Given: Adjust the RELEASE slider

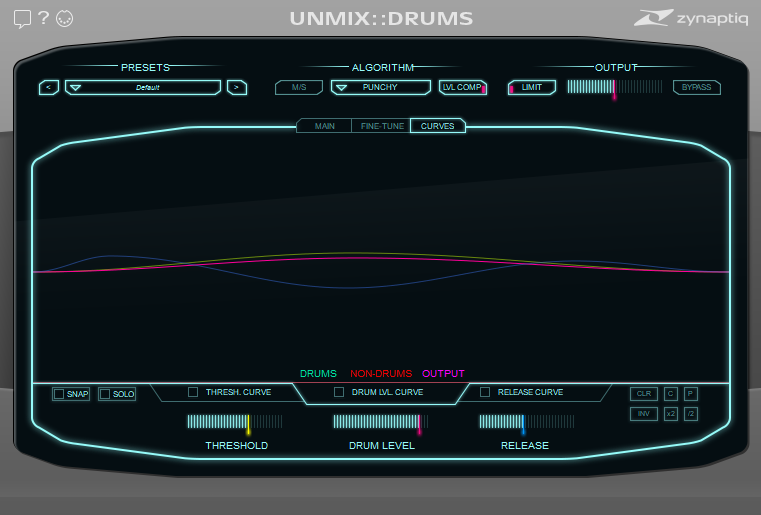Looking at the screenshot, I should 527,422.
